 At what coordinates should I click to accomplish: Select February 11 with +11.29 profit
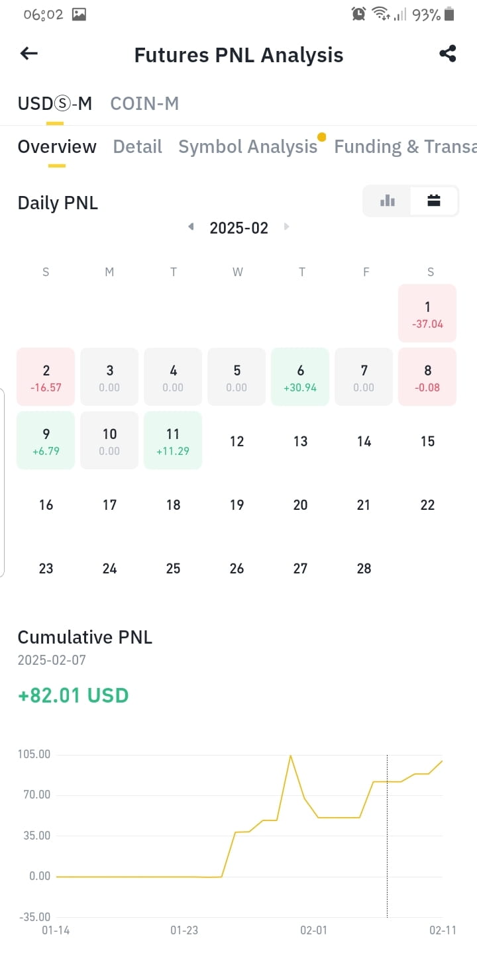(x=173, y=440)
